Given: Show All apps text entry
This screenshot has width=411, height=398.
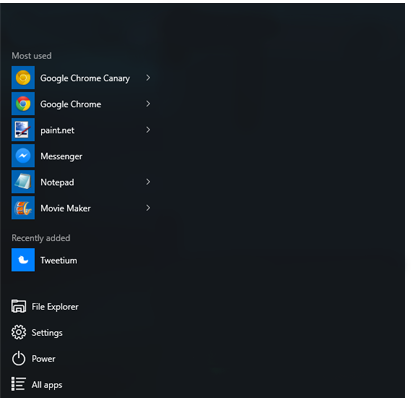Looking at the screenshot, I should (47, 385).
